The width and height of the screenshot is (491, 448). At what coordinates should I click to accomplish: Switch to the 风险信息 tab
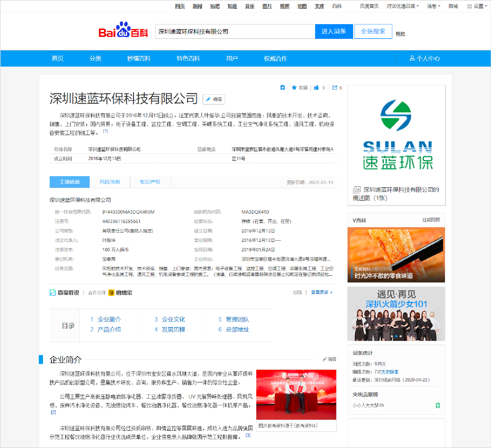tap(110, 182)
